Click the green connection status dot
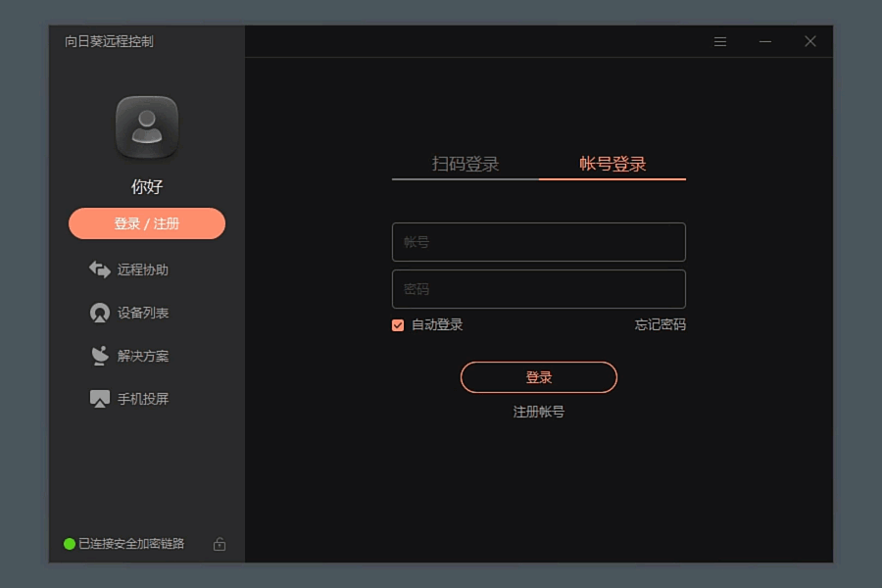The height and width of the screenshot is (588, 882). tap(70, 544)
